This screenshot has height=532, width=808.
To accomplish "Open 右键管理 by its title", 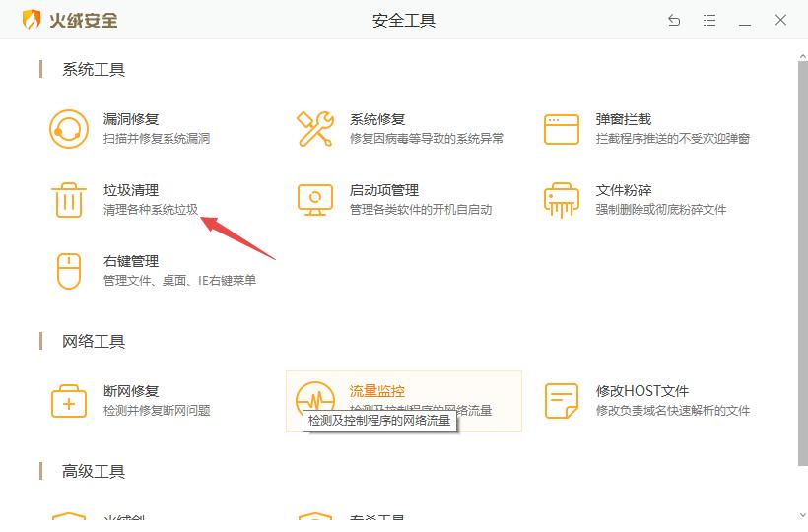I will click(x=131, y=262).
